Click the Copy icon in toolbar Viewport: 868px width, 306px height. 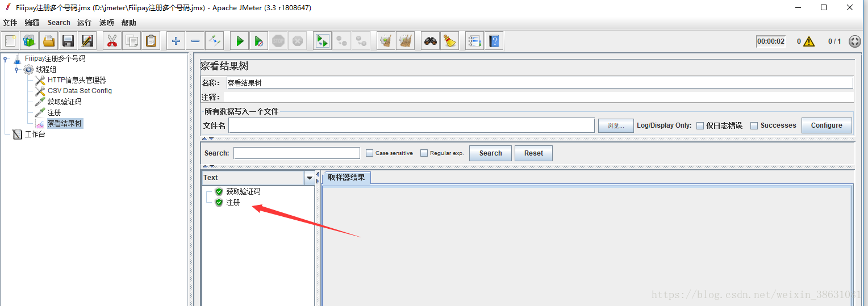tap(132, 41)
